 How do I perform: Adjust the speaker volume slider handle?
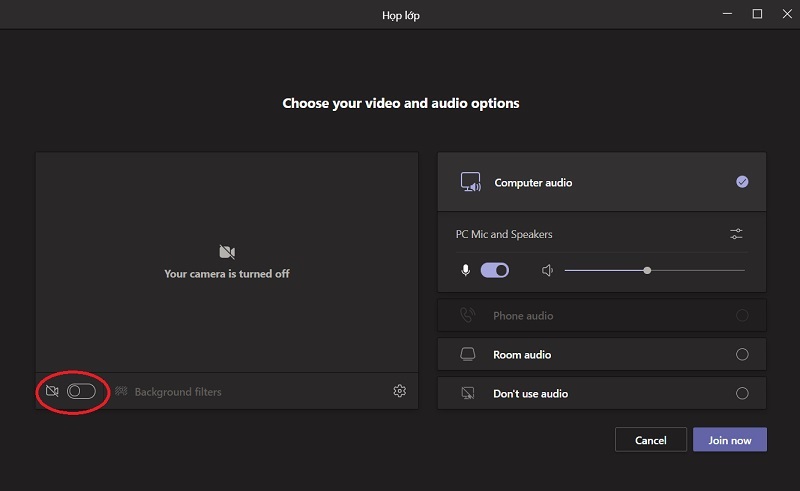coord(648,270)
